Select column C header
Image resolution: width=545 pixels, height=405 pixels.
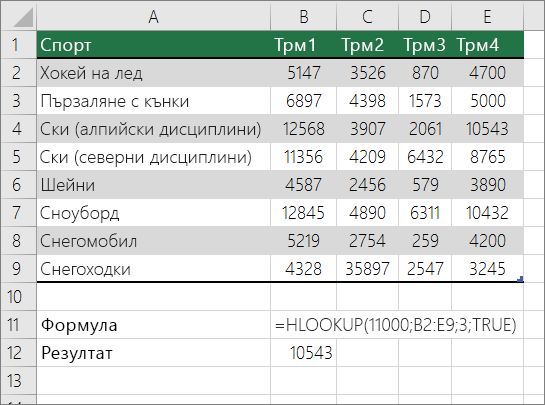tap(367, 16)
